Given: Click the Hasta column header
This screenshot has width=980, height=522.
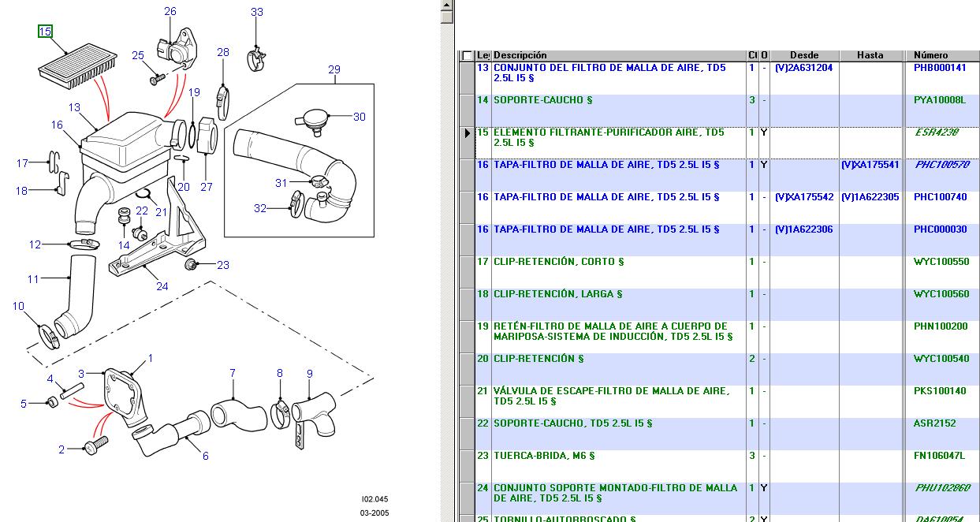Looking at the screenshot, I should 870,55.
